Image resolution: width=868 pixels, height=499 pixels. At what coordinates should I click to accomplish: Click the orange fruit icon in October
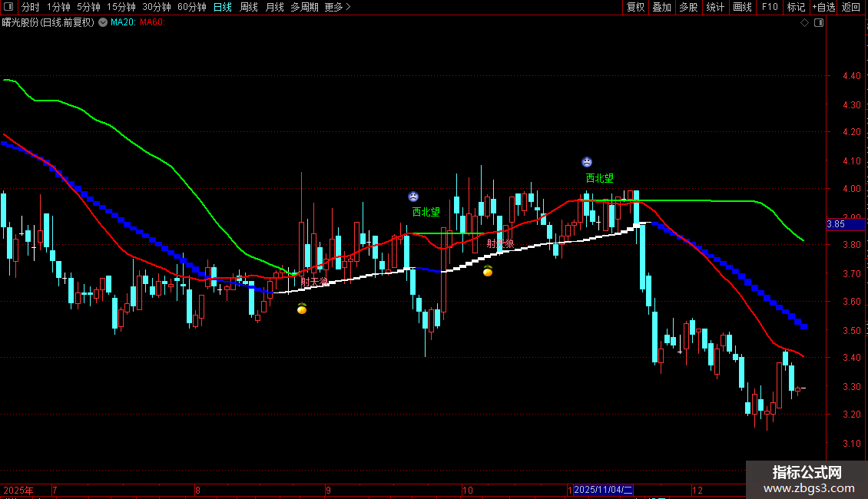(488, 270)
